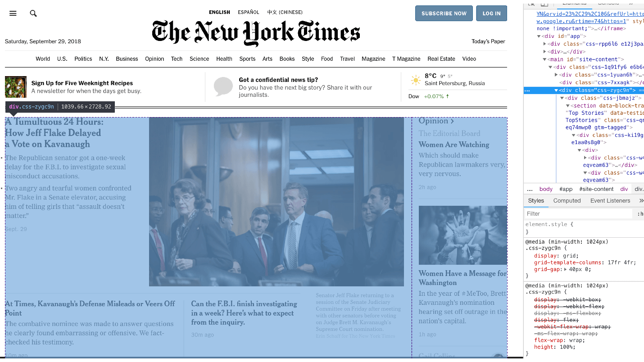The width and height of the screenshot is (644, 362).
Task: Open the hamburger sections menu
Action: pos(13,14)
